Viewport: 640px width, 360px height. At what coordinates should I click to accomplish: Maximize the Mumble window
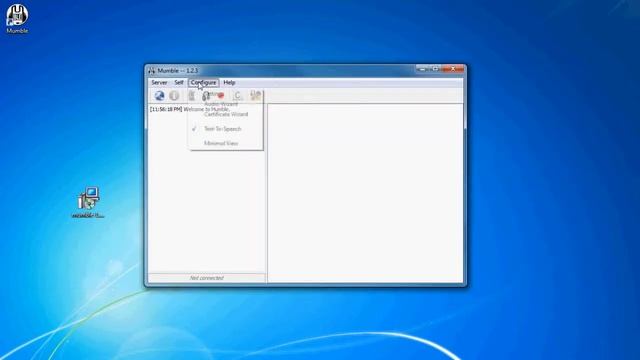(436, 69)
